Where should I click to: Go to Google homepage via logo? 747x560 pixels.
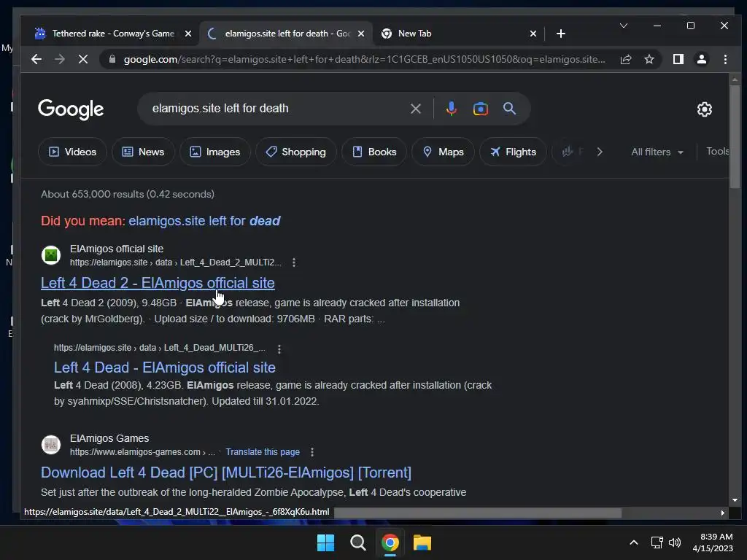pyautogui.click(x=71, y=109)
